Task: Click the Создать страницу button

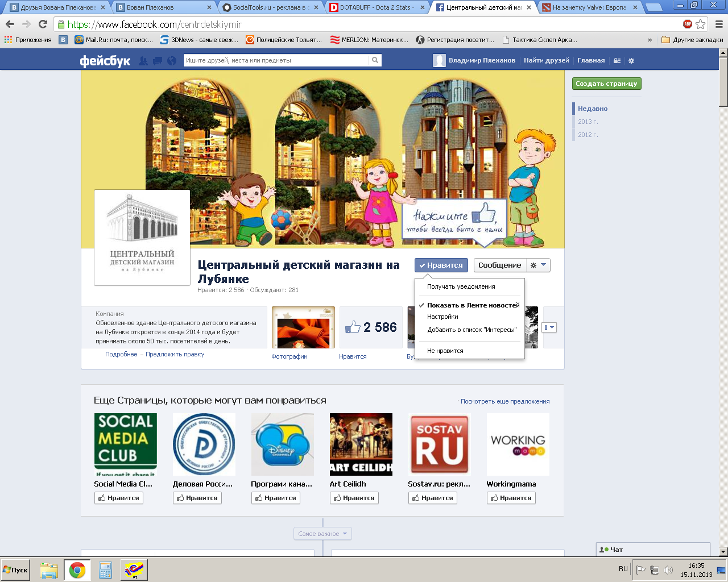Action: 606,84
